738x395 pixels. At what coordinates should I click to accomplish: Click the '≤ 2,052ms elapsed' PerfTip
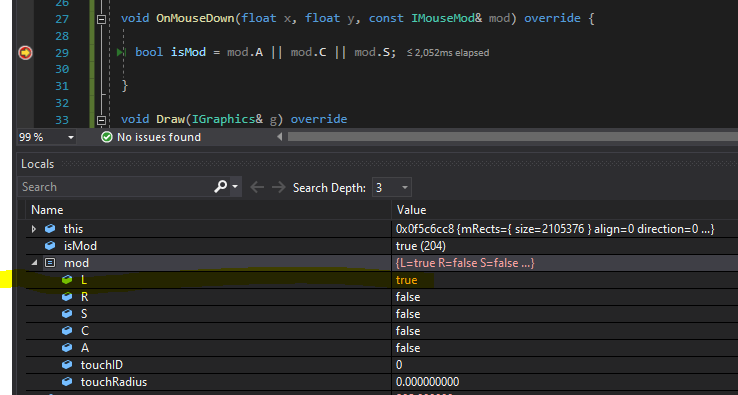448,53
